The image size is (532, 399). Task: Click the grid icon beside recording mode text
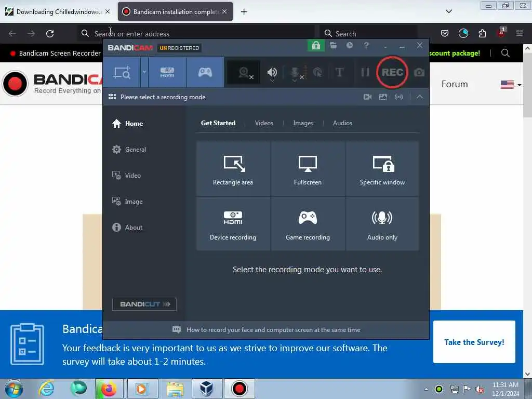pyautogui.click(x=112, y=97)
